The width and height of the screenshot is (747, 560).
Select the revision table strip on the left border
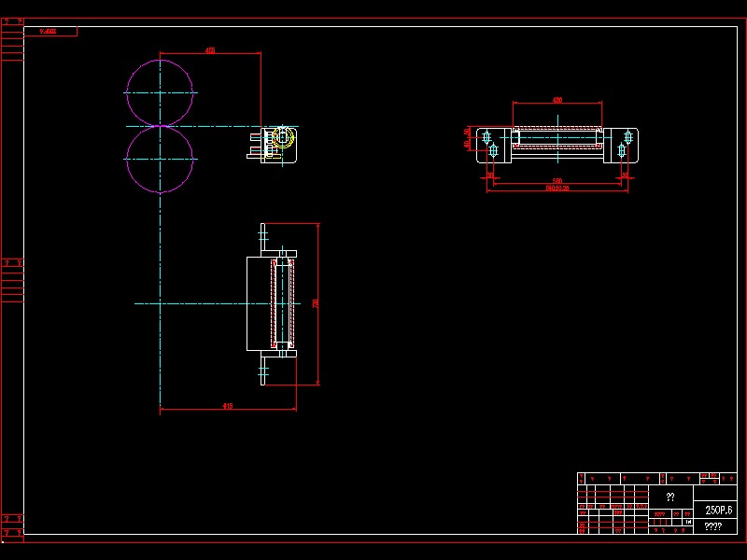pos(9,271)
